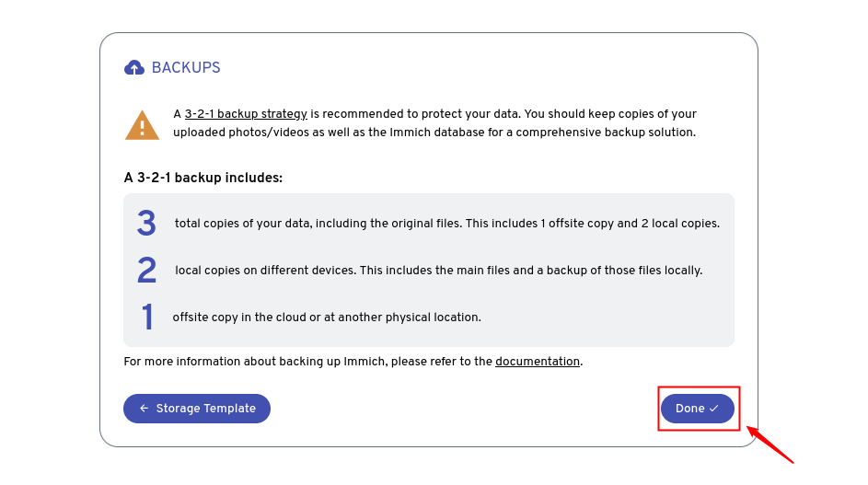
Task: Go back to Storage Template step
Action: click(197, 409)
